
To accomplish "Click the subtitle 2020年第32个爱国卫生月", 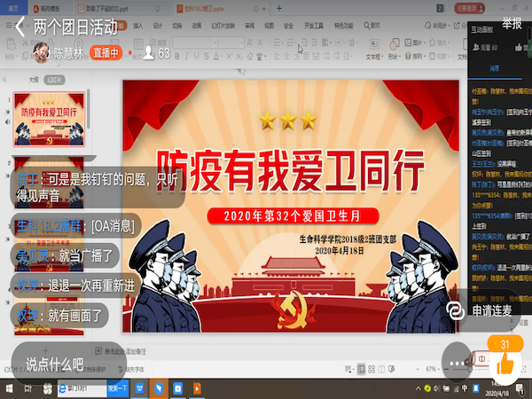I will (293, 216).
